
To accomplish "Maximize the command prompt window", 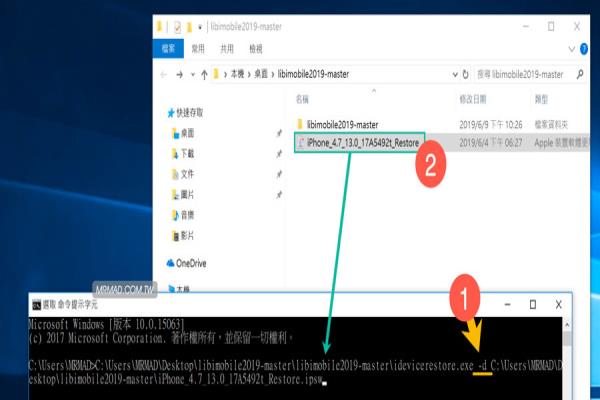I will (x=533, y=305).
